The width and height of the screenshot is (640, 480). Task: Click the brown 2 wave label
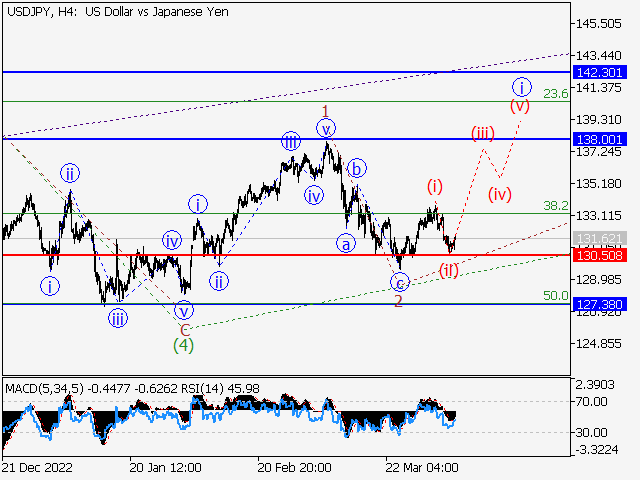[398, 301]
